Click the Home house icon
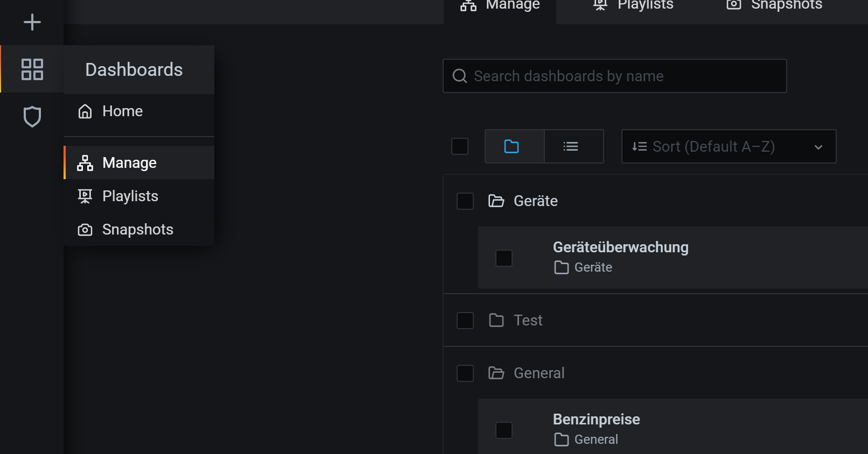Image resolution: width=868 pixels, height=454 pixels. tap(85, 111)
